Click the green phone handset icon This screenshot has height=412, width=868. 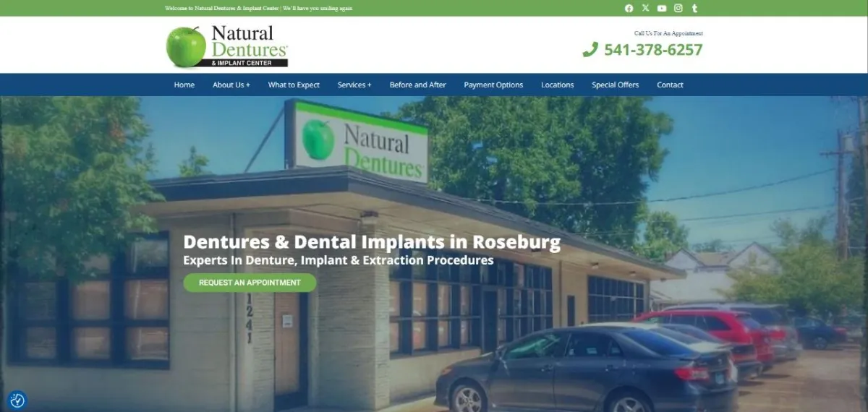coord(590,50)
